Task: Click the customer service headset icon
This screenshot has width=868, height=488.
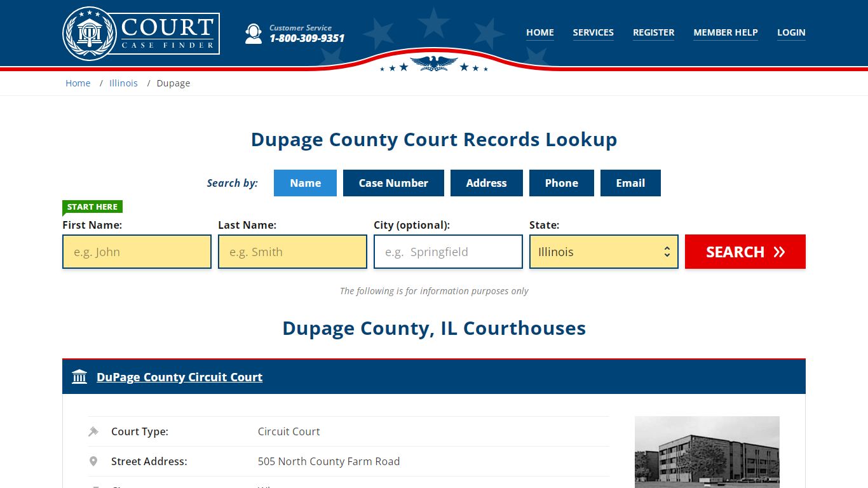Action: click(x=254, y=34)
